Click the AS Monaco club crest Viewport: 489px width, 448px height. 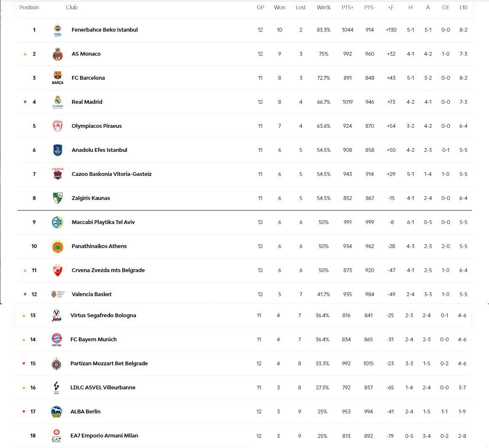coord(58,54)
